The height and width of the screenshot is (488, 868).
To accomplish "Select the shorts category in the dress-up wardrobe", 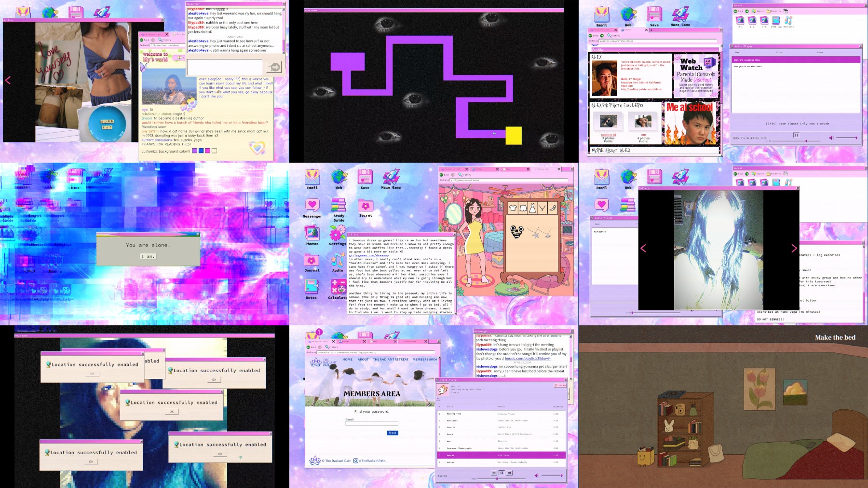I will [x=523, y=208].
